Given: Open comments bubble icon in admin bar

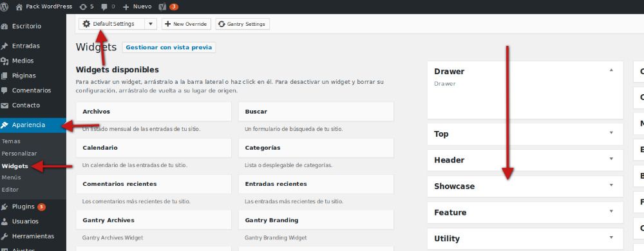Looking at the screenshot, I should [x=104, y=6].
